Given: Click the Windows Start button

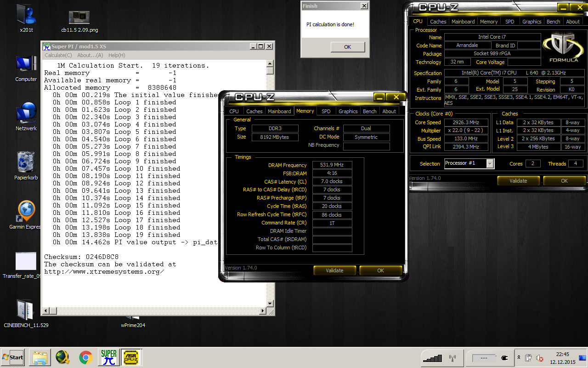Looking at the screenshot, I should (x=13, y=357).
